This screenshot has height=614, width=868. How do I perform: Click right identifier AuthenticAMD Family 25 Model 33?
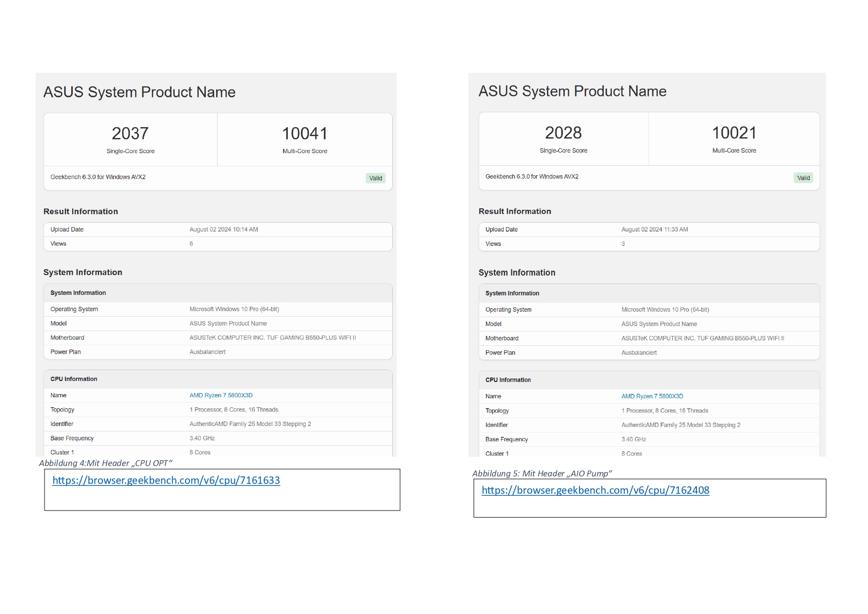point(681,425)
